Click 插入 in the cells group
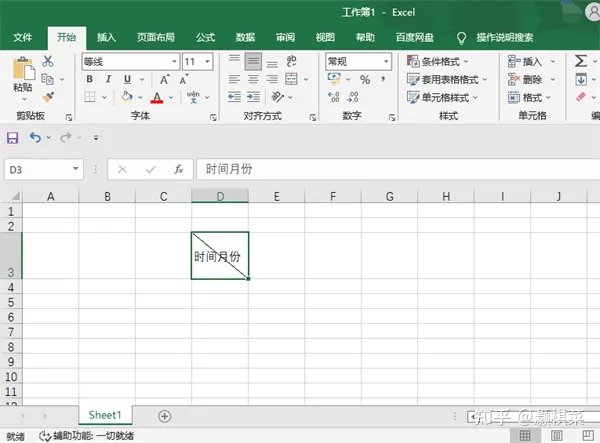Screen dimensions: 600x443 pyautogui.click(x=532, y=61)
